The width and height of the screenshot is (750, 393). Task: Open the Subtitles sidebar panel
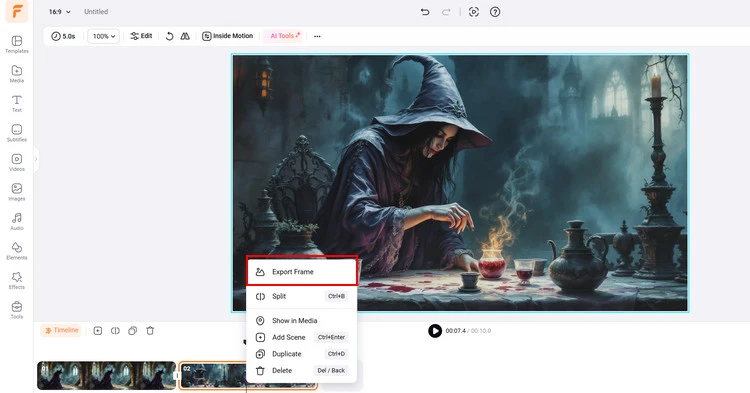[x=17, y=133]
